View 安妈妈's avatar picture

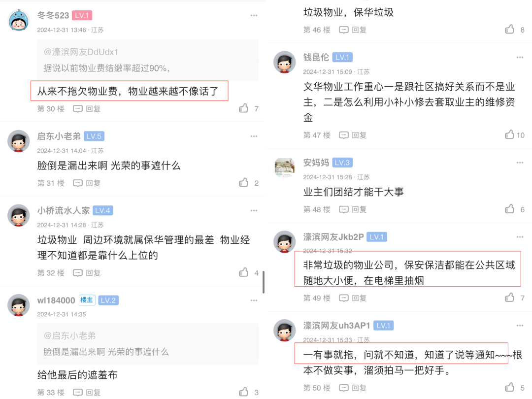tap(284, 167)
